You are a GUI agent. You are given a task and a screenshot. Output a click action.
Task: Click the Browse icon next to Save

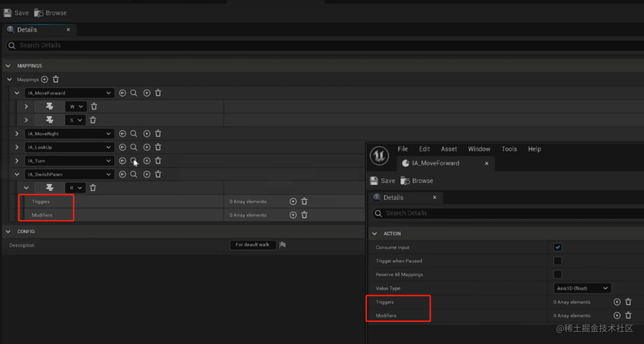click(x=49, y=12)
